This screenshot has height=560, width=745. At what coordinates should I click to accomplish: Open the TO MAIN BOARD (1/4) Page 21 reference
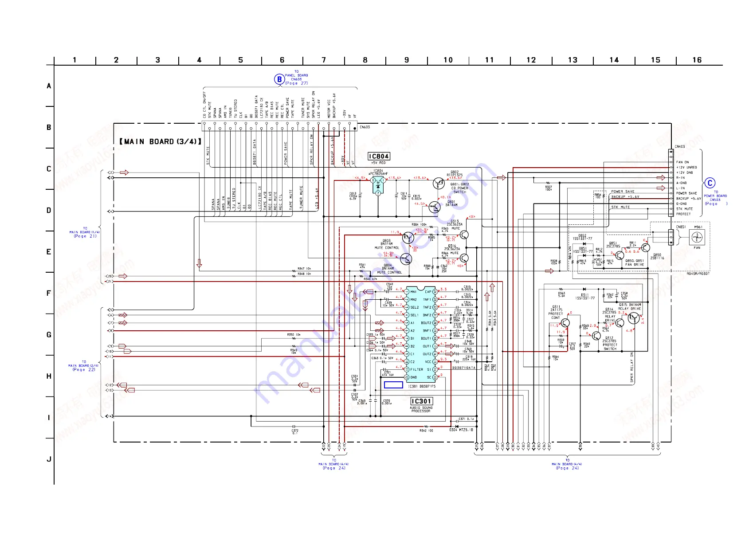(x=85, y=232)
